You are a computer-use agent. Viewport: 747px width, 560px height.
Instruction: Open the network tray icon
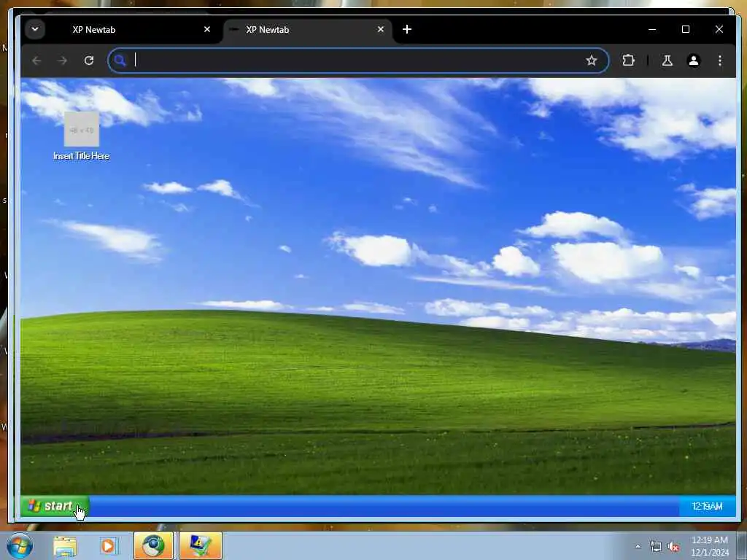point(656,547)
